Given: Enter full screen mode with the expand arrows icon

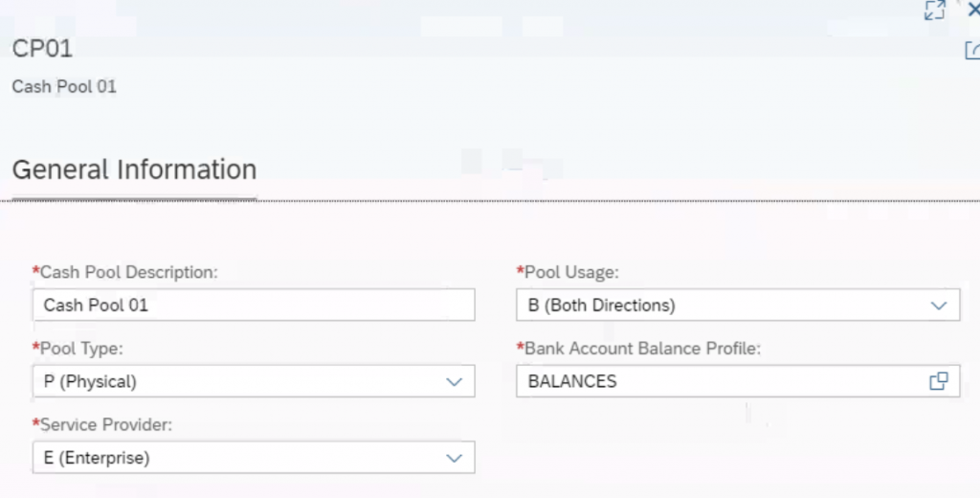Looking at the screenshot, I should 934,10.
